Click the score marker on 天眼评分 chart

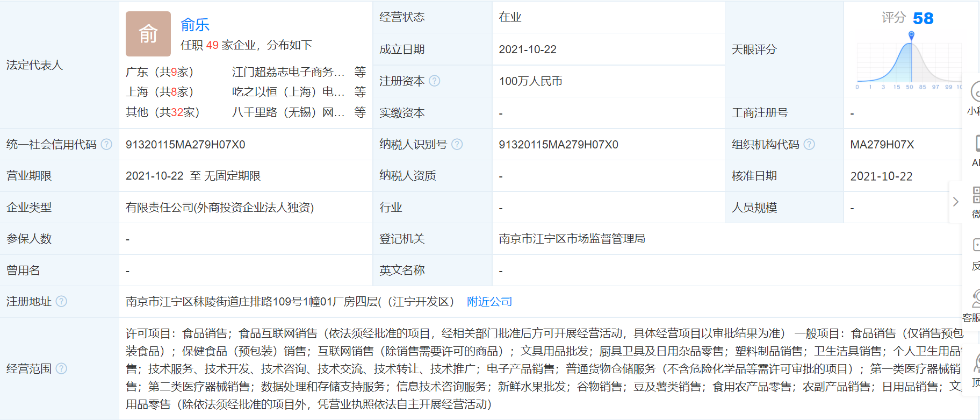coord(911,35)
